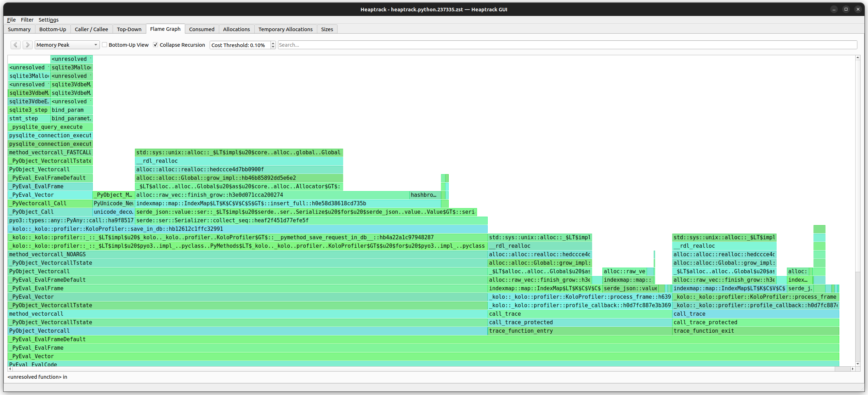868x395 pixels.
Task: Select the call_trace_protected frame above trace_function_entry
Action: 580,322
